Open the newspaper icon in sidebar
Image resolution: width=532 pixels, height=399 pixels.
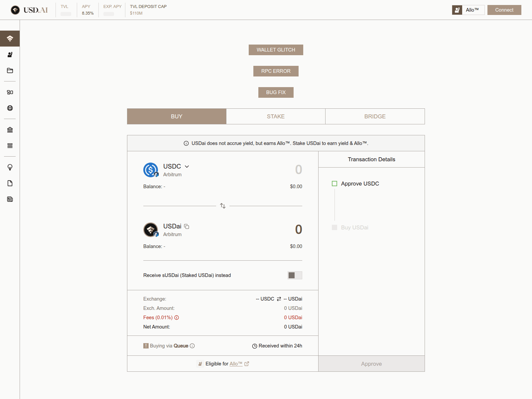click(x=10, y=199)
